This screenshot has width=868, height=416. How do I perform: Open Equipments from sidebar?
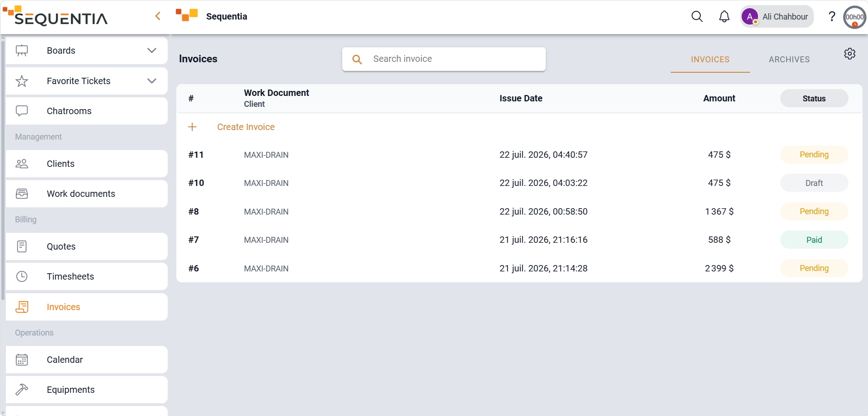pyautogui.click(x=87, y=390)
